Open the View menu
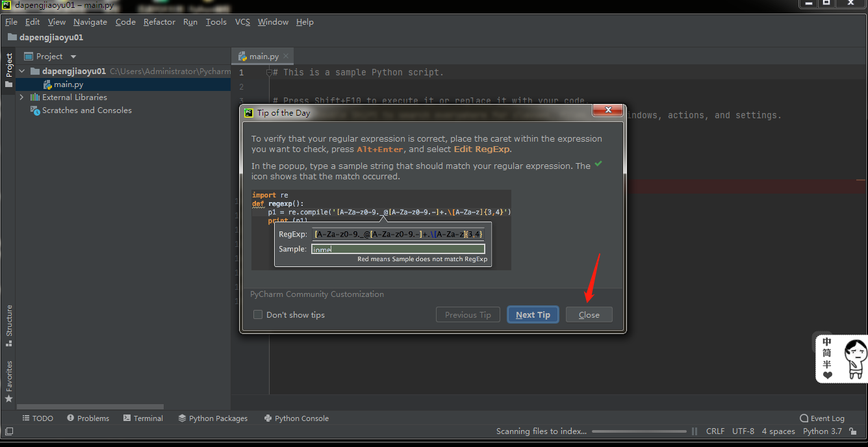Screen dimensions: 868x447 pos(57,21)
